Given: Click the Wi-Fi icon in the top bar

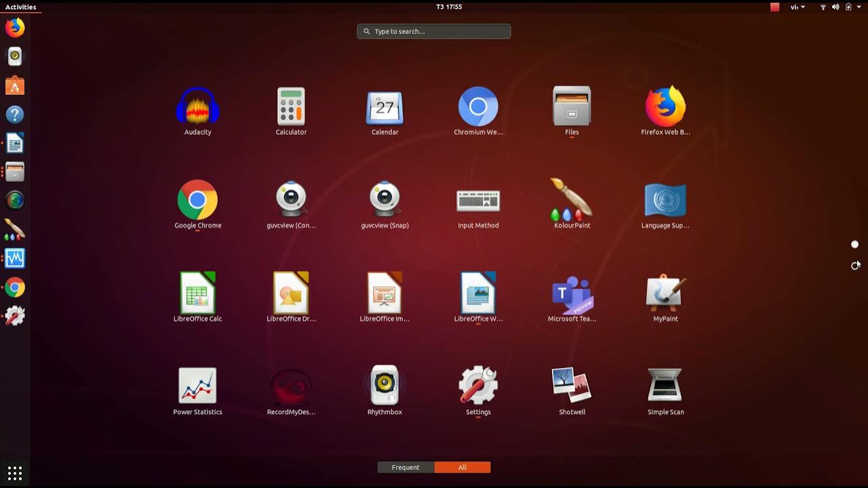Looking at the screenshot, I should click(x=823, y=7).
